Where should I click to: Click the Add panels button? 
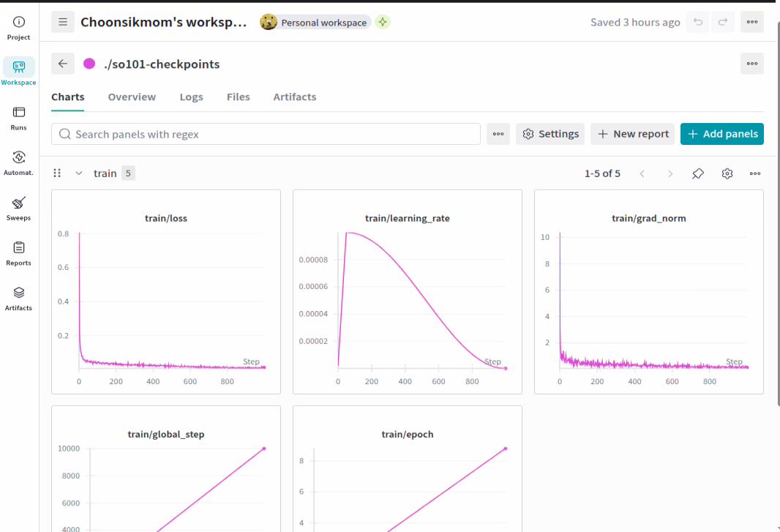(x=721, y=134)
